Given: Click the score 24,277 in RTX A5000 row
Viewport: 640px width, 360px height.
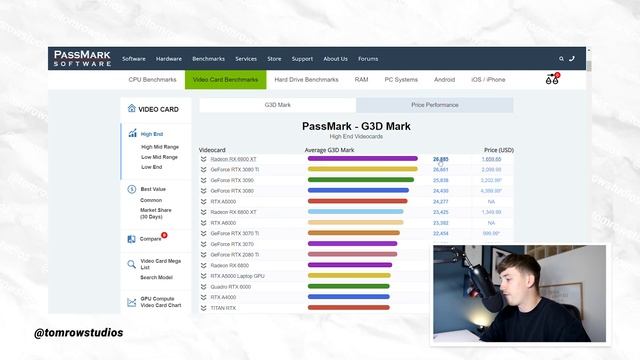Looking at the screenshot, I should coord(440,202).
